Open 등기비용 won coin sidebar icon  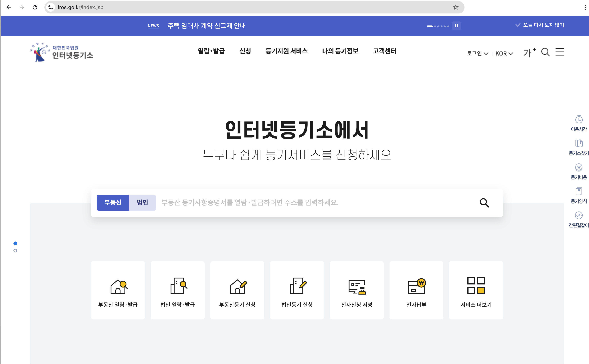[x=579, y=167]
